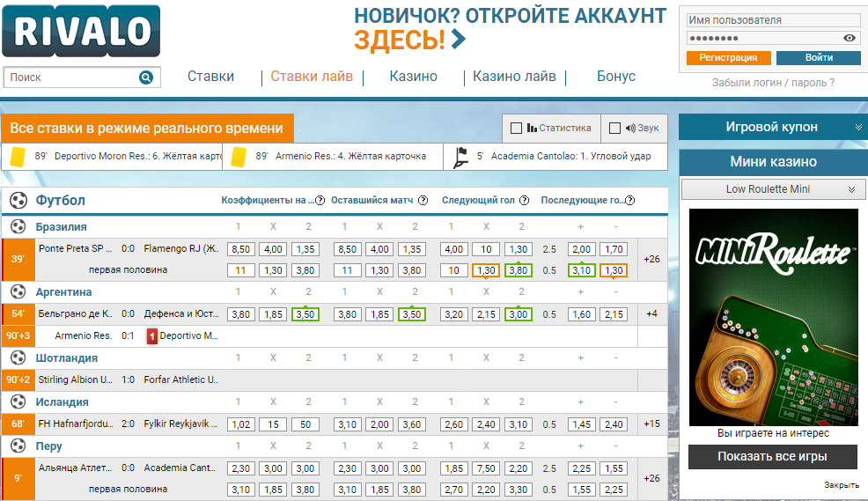
Task: Select next goal odds 7,50 for Альянца
Action: click(486, 468)
